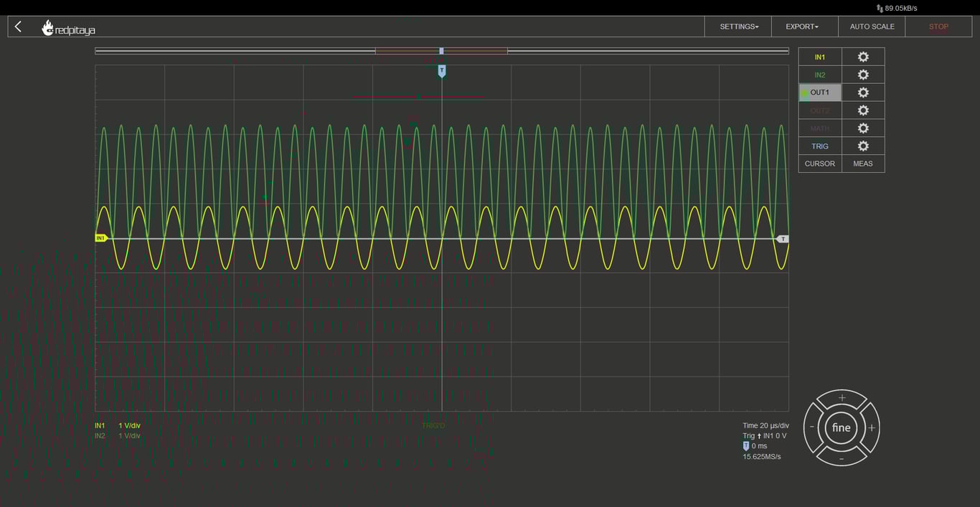Click the STOP acquisition button
The width and height of the screenshot is (980, 507).
(x=938, y=27)
